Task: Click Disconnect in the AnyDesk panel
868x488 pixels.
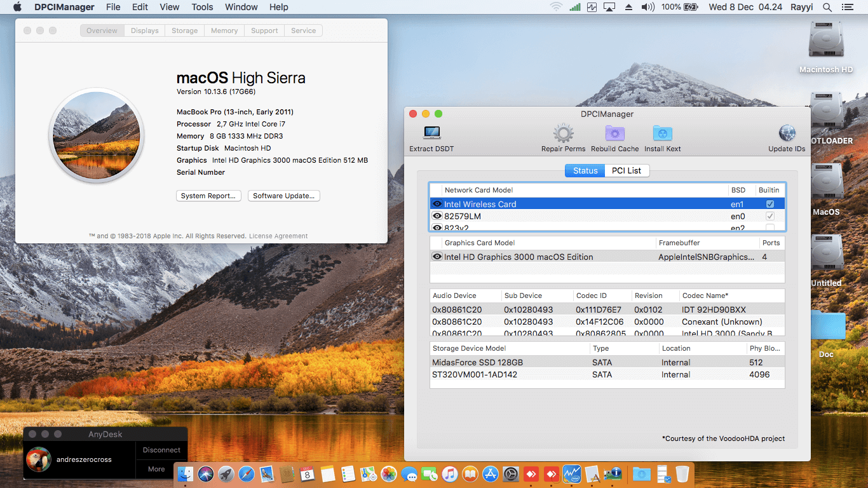Action: [161, 450]
